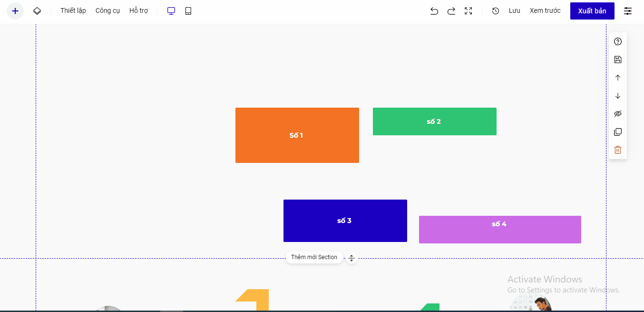The width and height of the screenshot is (644, 312).
Task: Open the Thiết lập menu
Action: [x=73, y=10]
